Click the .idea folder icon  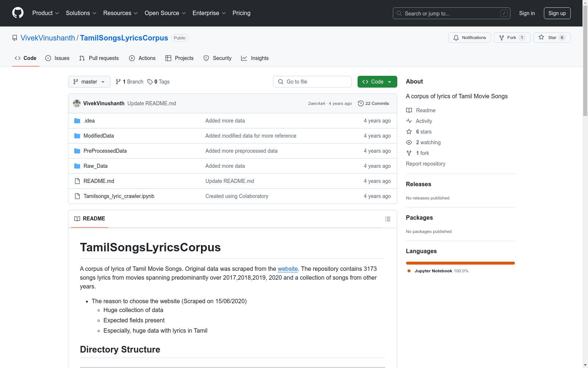coord(77,121)
